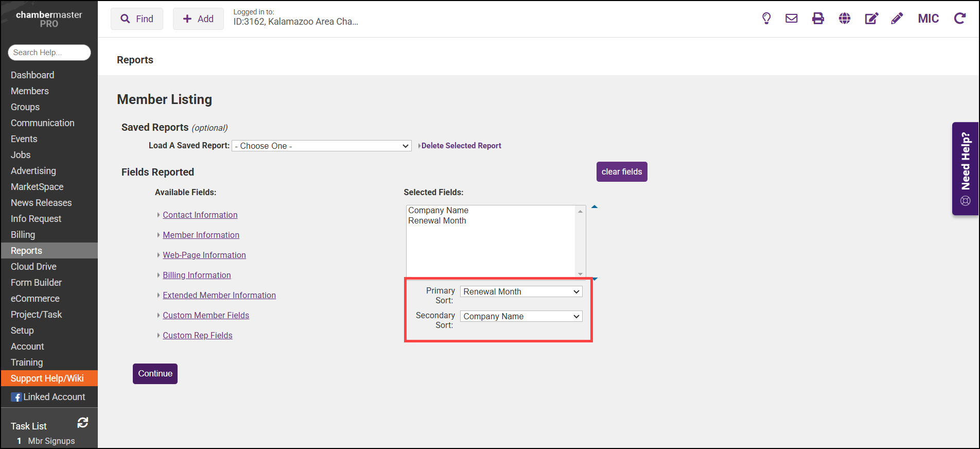Click the edit note square icon
This screenshot has width=980, height=449.
tap(871, 19)
